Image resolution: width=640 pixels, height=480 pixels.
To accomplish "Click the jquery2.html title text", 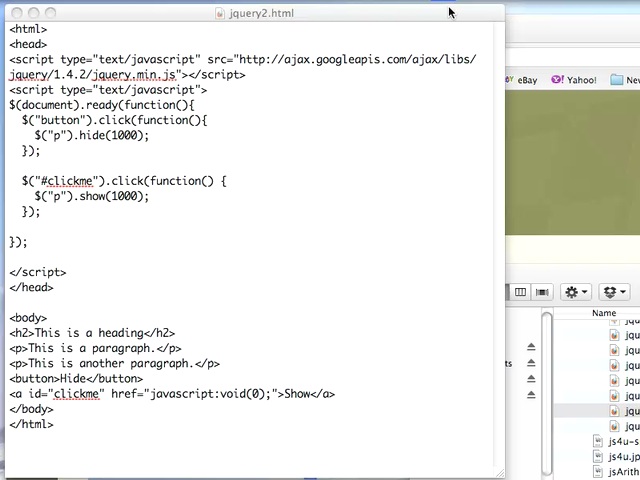I will click(261, 13).
